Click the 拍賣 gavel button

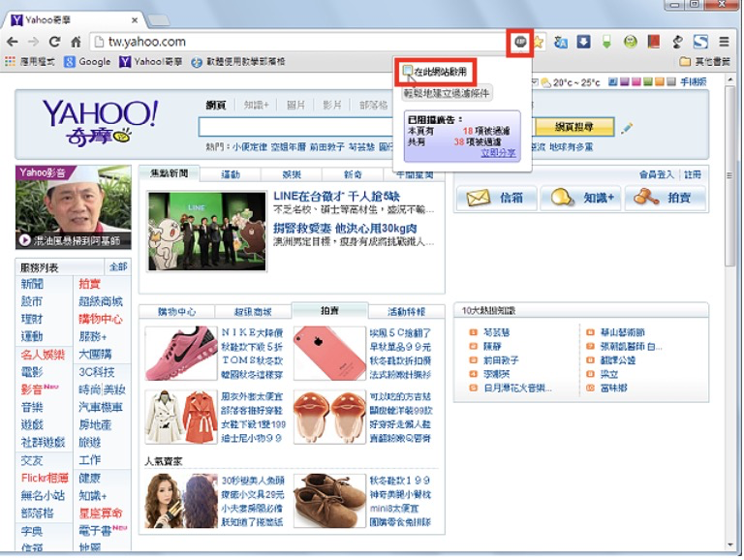[666, 198]
